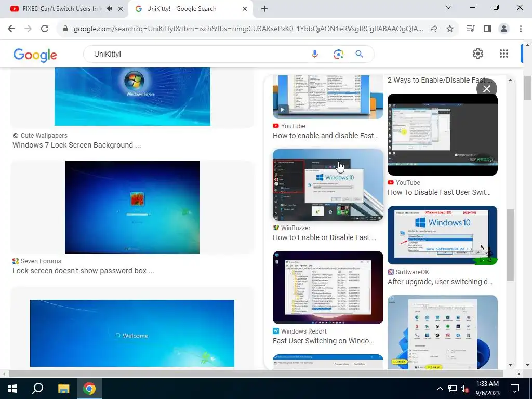
Task: Open the Windows Seven wallpaper thumbnail
Action: [132, 96]
